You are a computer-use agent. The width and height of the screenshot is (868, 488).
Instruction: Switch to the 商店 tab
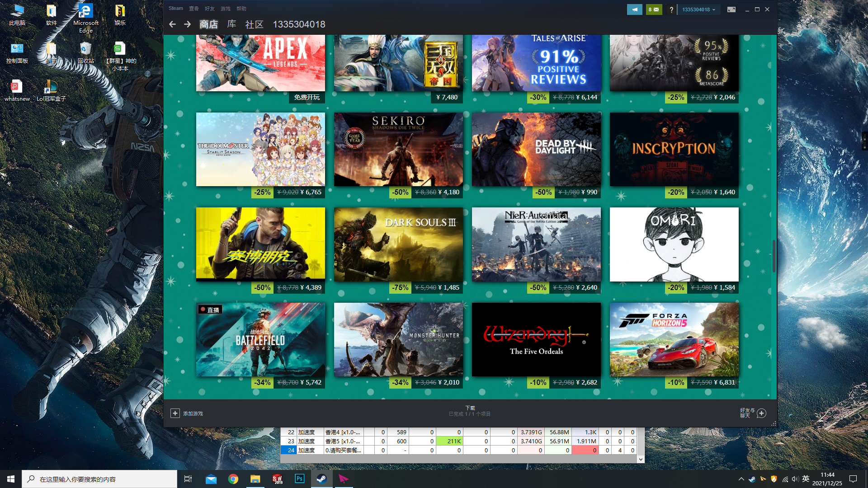point(209,24)
